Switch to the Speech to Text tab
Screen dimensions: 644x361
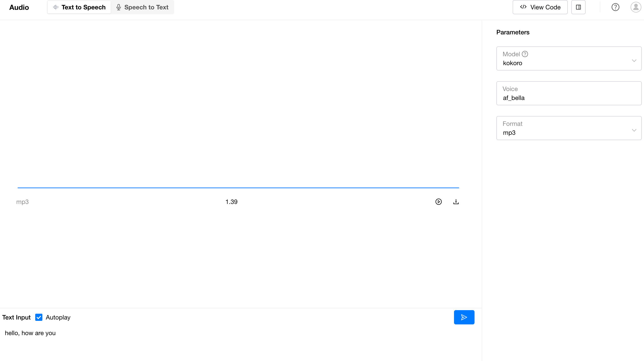click(142, 7)
